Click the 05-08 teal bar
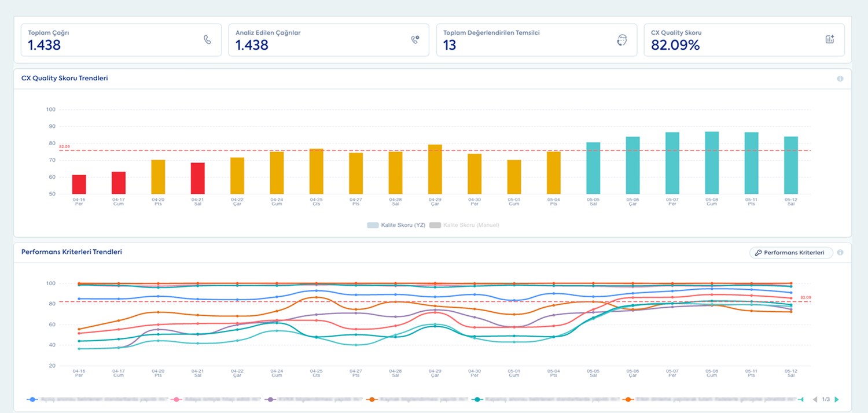Image resolution: width=868 pixels, height=413 pixels. [712, 163]
